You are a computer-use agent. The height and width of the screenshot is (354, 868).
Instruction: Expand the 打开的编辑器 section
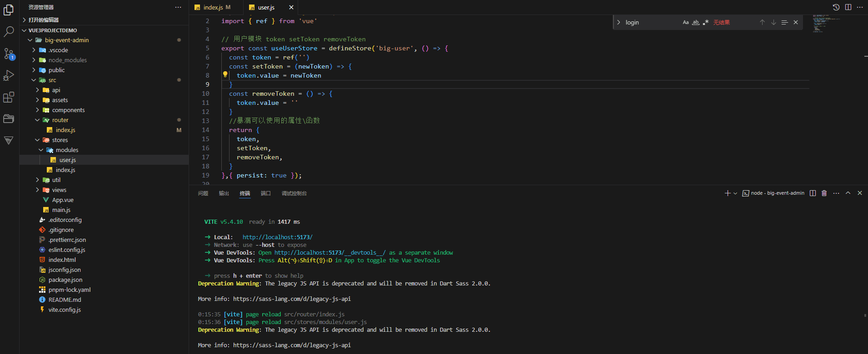[x=104, y=20]
